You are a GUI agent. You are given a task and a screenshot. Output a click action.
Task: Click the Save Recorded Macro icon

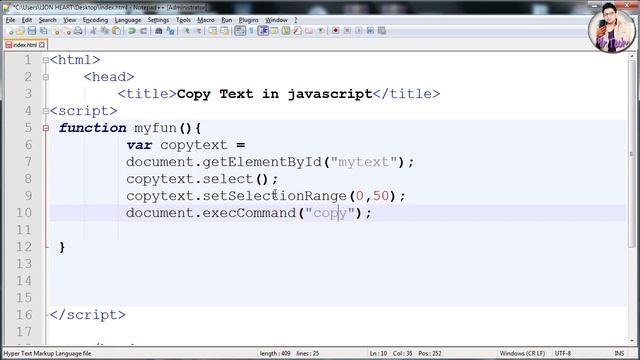(382, 31)
